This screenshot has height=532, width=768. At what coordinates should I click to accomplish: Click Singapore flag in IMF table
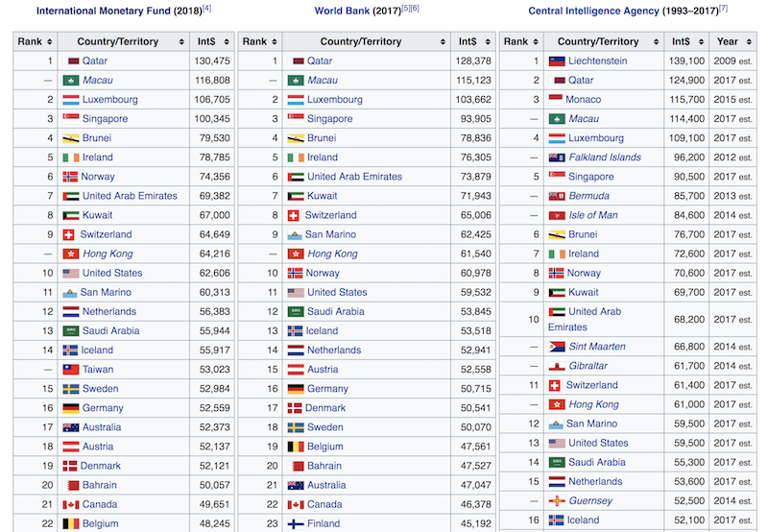coord(71,119)
